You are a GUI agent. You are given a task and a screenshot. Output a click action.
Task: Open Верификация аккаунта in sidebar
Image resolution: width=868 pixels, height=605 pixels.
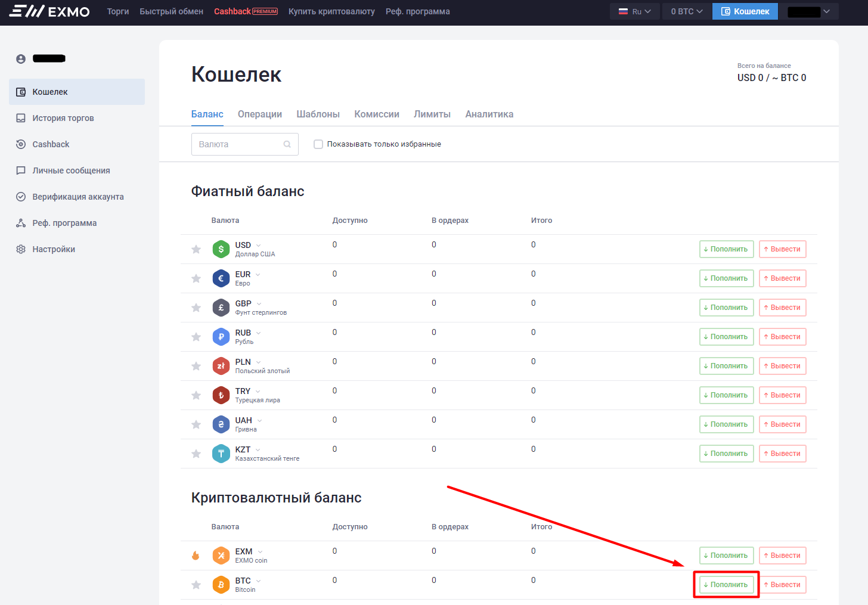pos(77,197)
